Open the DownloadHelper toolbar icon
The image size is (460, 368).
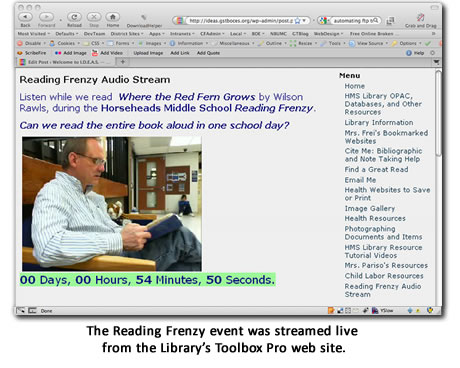point(144,17)
